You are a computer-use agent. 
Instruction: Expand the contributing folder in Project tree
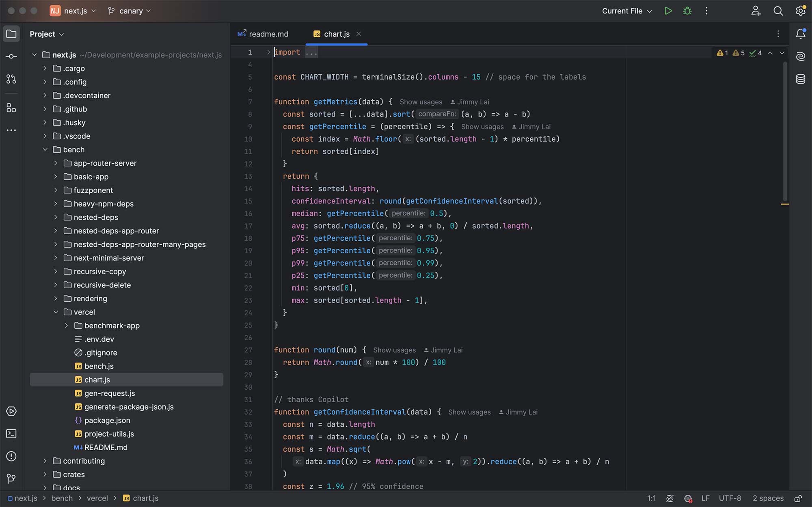[x=45, y=461]
